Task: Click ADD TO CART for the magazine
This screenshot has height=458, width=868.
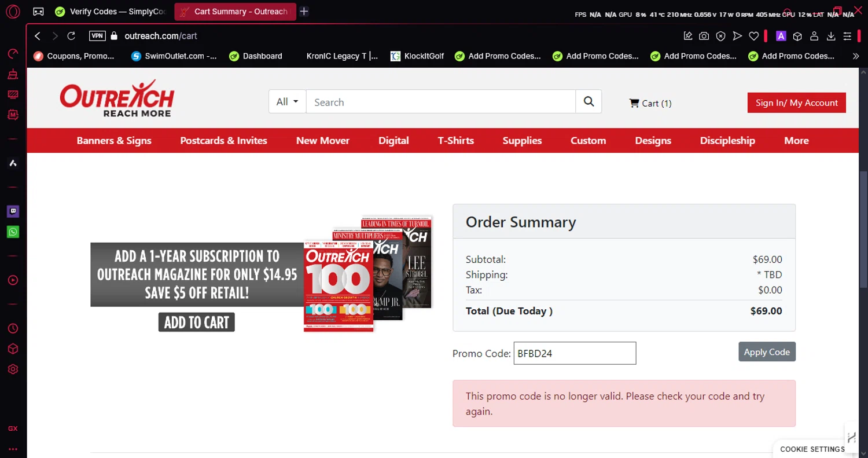Action: 197,323
